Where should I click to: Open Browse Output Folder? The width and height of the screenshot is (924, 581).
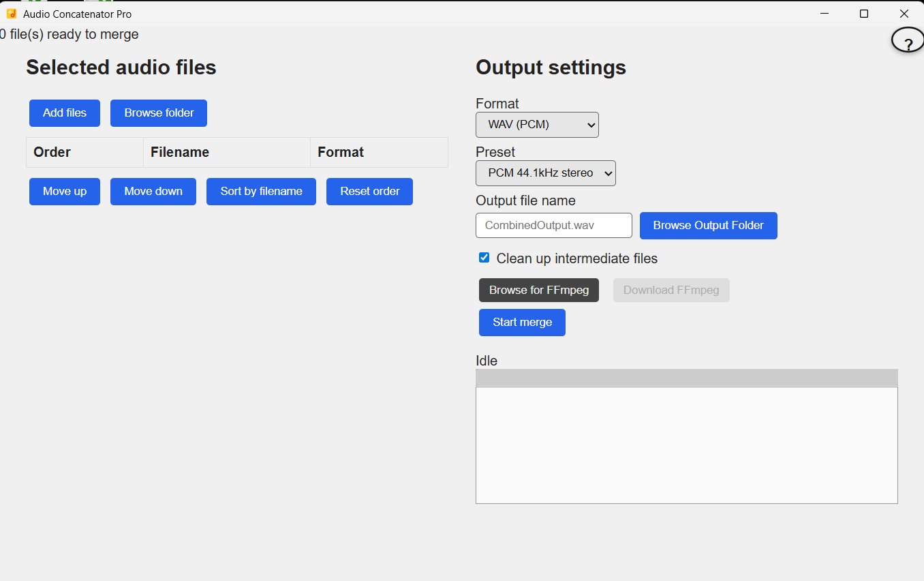709,226
